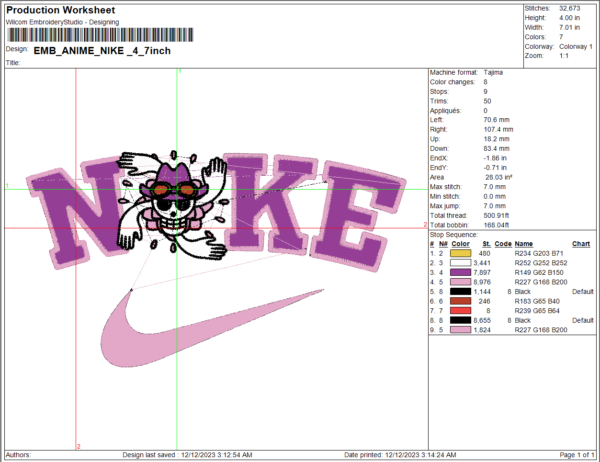This screenshot has height=462, width=600.
Task: Select the EndY value "-0.71 in"
Action: 495,168
